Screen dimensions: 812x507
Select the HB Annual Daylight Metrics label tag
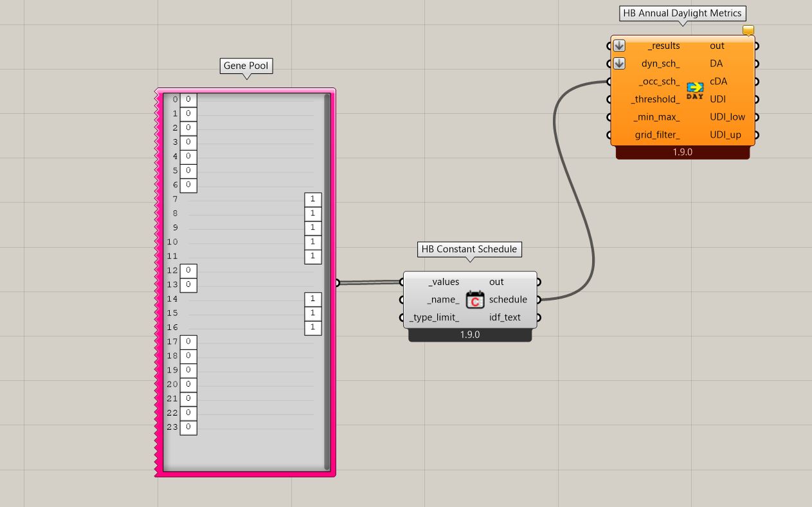tap(682, 13)
